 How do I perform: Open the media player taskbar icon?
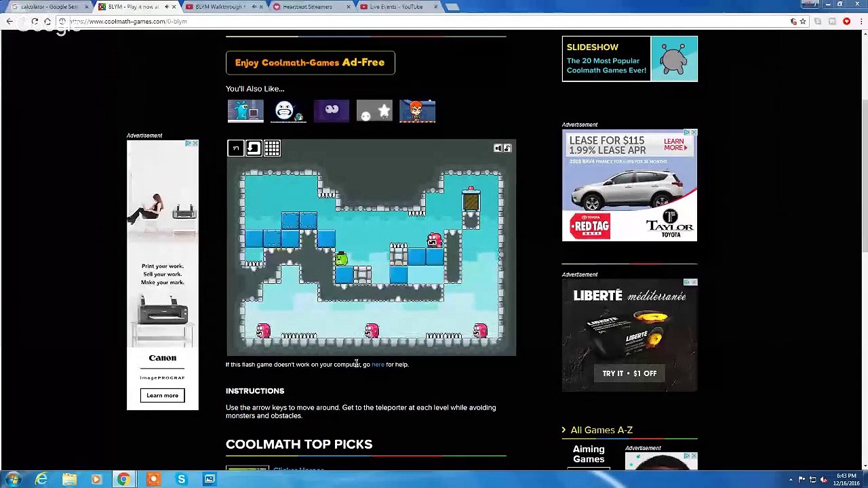coord(96,479)
